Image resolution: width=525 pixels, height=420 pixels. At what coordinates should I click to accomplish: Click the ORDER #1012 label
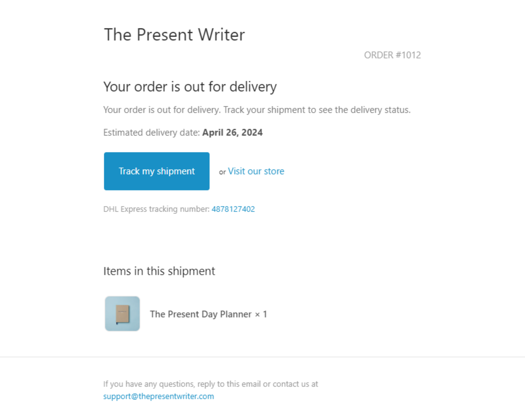tap(392, 55)
